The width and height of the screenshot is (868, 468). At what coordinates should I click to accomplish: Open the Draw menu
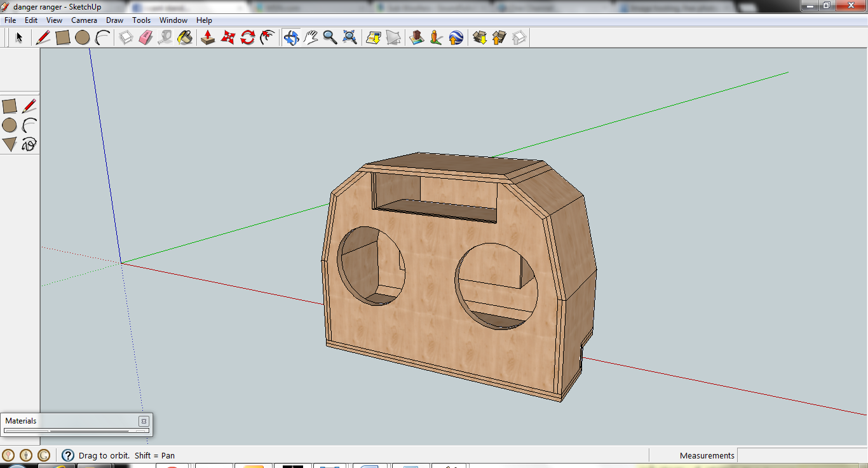click(114, 20)
